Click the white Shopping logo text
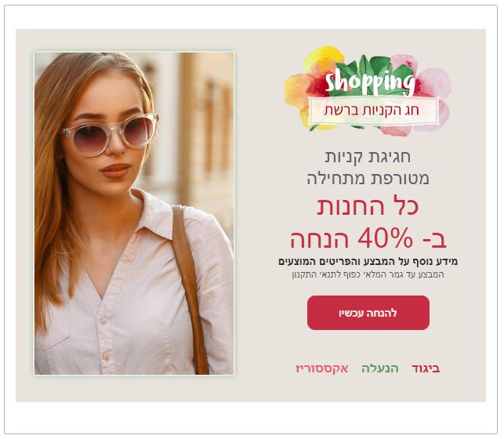 [370, 82]
